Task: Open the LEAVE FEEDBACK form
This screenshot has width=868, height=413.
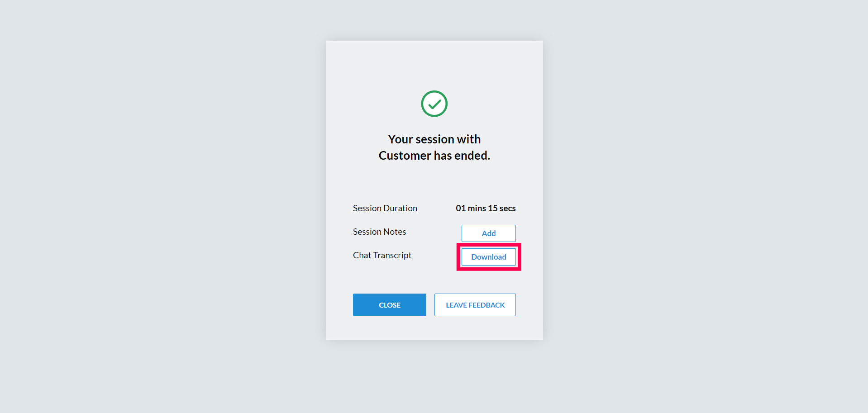Action: 475,305
